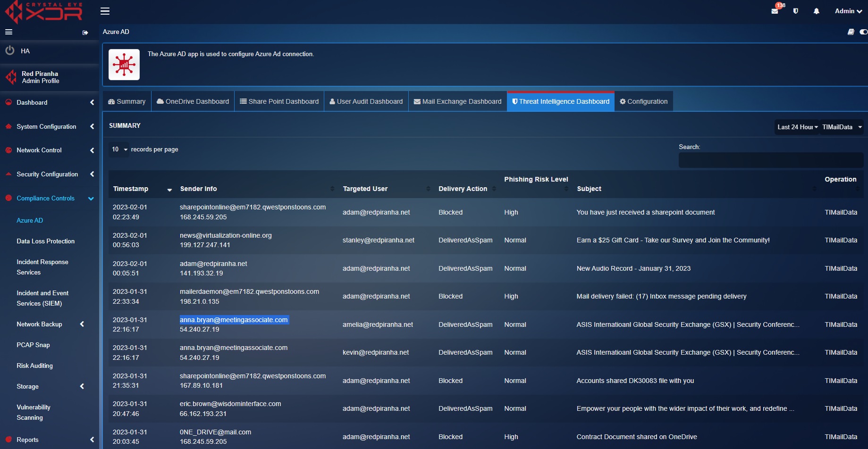Open Red Piranha Admin Profile
This screenshot has height=449, width=868.
40,77
